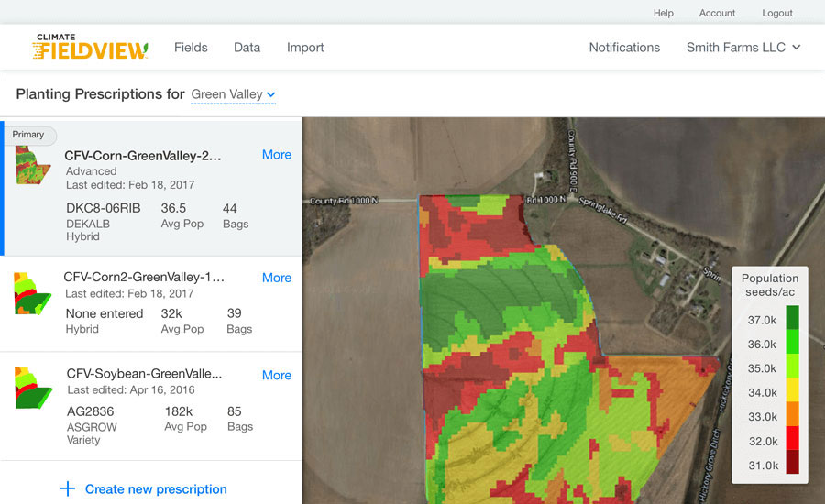Click Create new prescription
Screen dimensions: 825x504
(x=156, y=489)
